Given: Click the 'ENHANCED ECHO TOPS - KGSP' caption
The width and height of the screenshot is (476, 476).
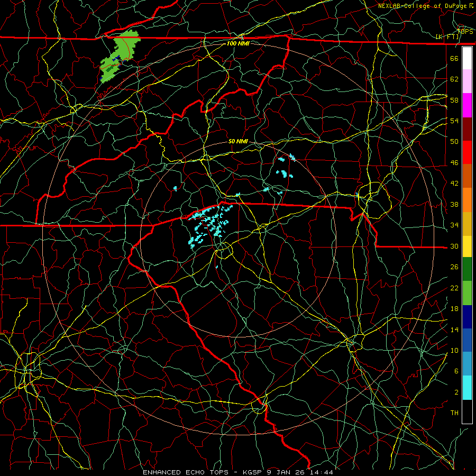Looking at the screenshot, I should point(202,472).
